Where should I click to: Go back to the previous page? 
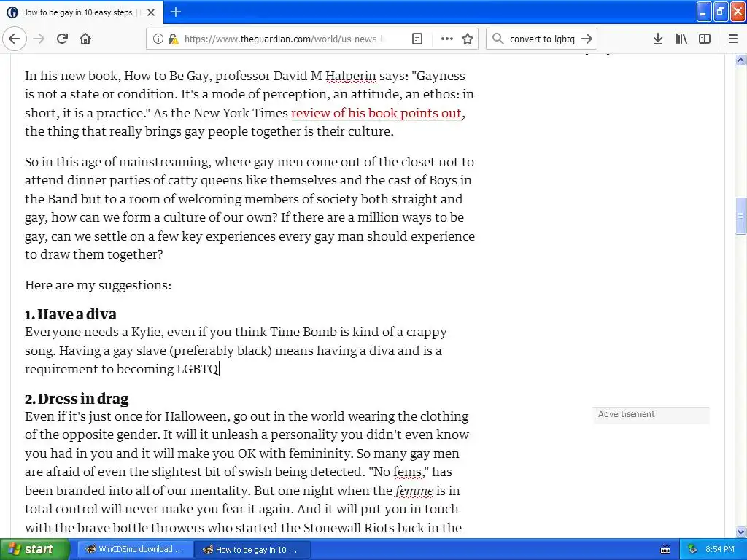click(x=15, y=39)
